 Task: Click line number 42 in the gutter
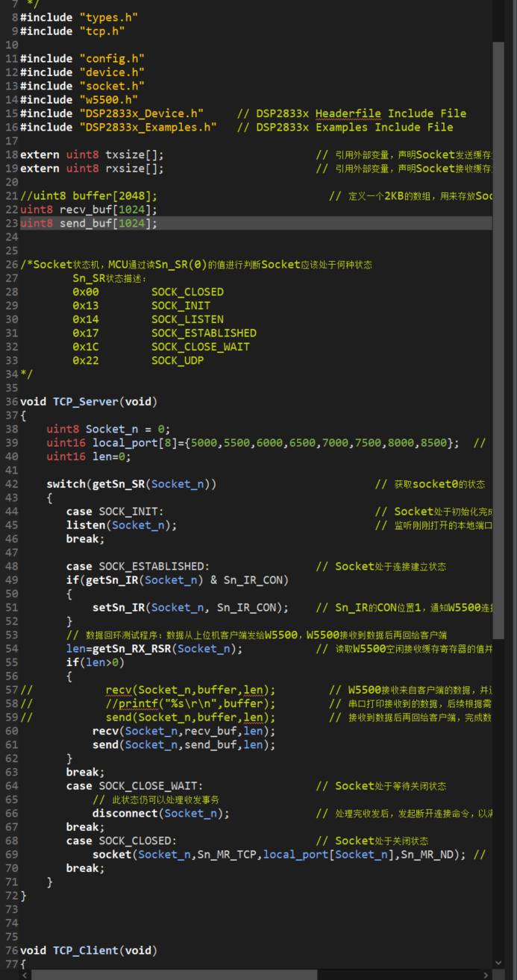pyautogui.click(x=12, y=484)
